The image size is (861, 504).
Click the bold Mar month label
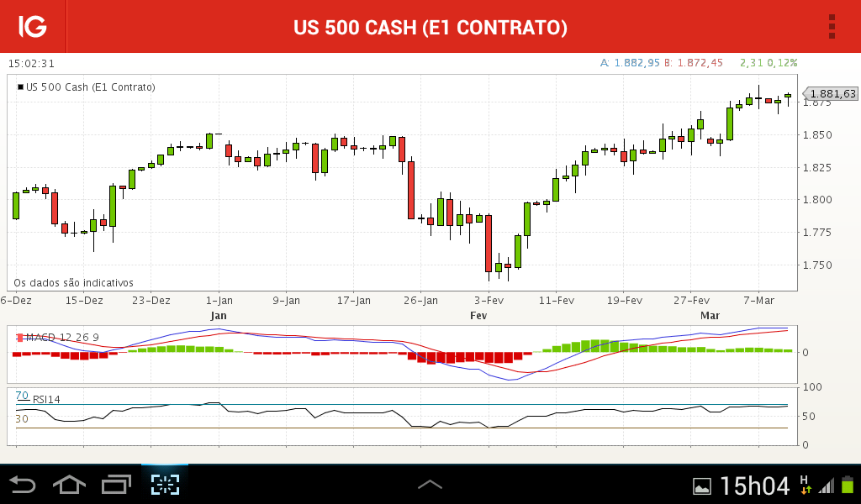tap(710, 315)
